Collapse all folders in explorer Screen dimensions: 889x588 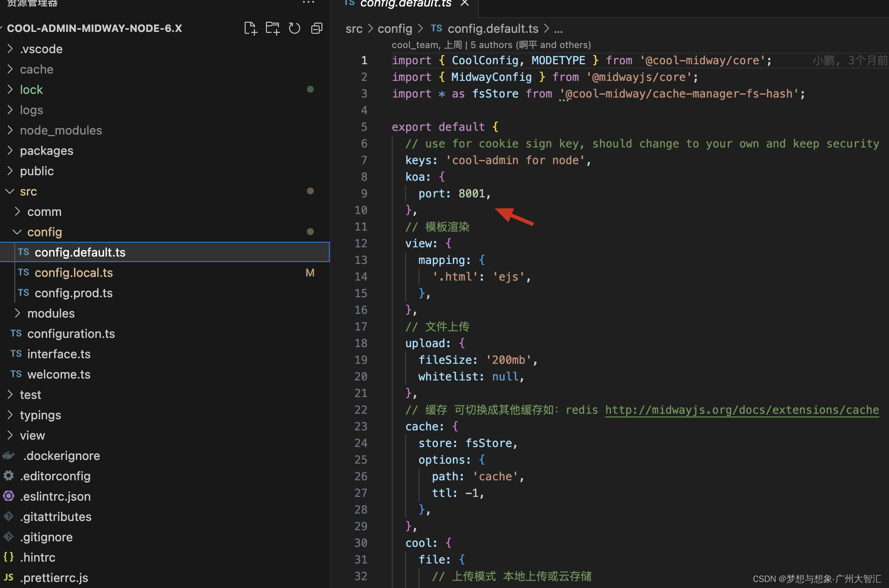tap(316, 29)
